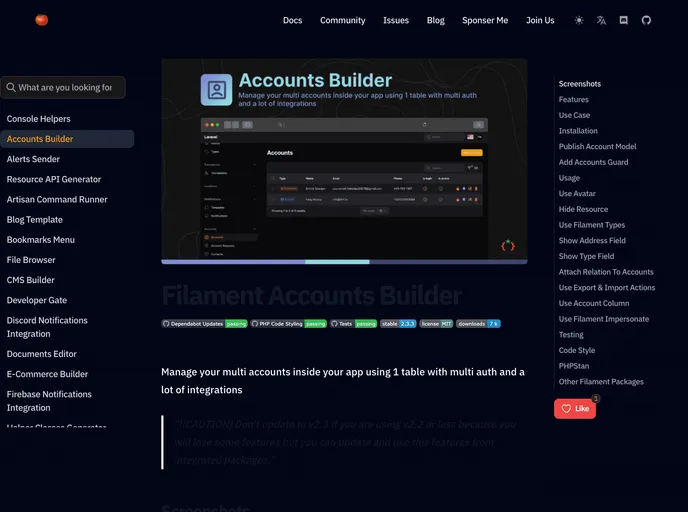The image size is (688, 512).
Task: Jump to Show Type Field section
Action: coord(586,256)
